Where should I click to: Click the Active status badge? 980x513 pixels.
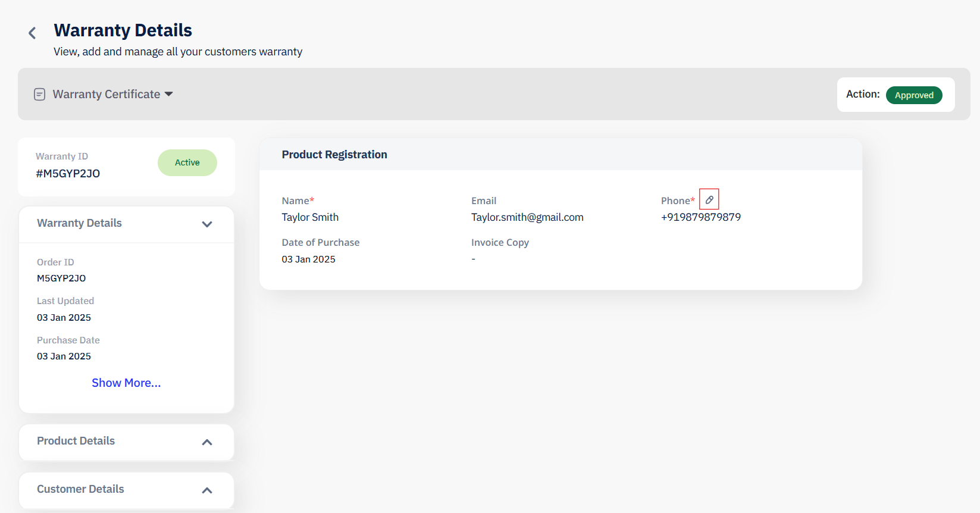(x=187, y=162)
